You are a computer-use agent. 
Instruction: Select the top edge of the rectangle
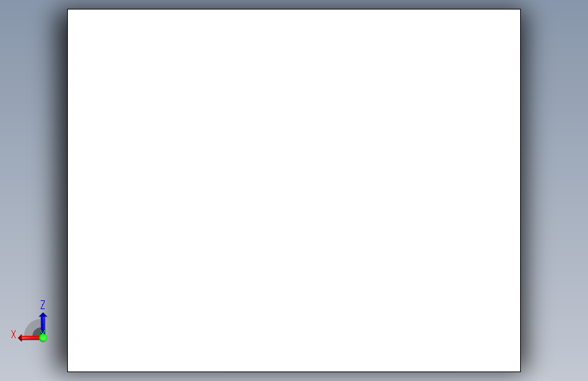click(x=294, y=9)
